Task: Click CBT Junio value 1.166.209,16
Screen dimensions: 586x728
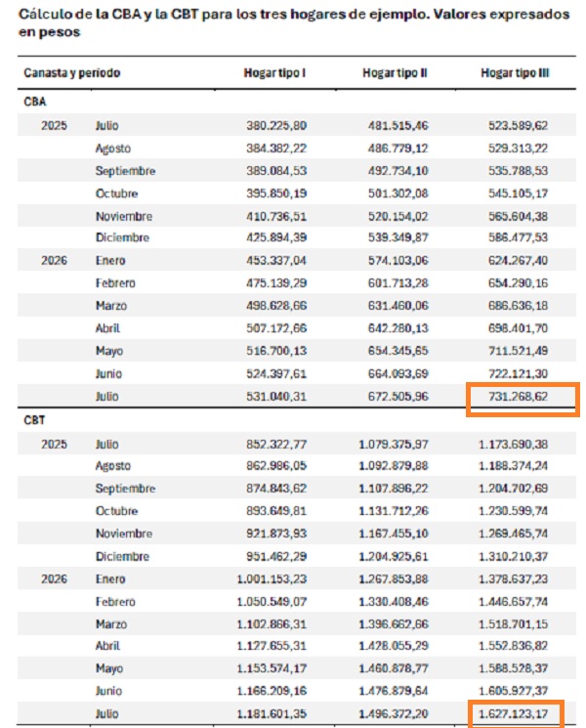Action: 272,691
